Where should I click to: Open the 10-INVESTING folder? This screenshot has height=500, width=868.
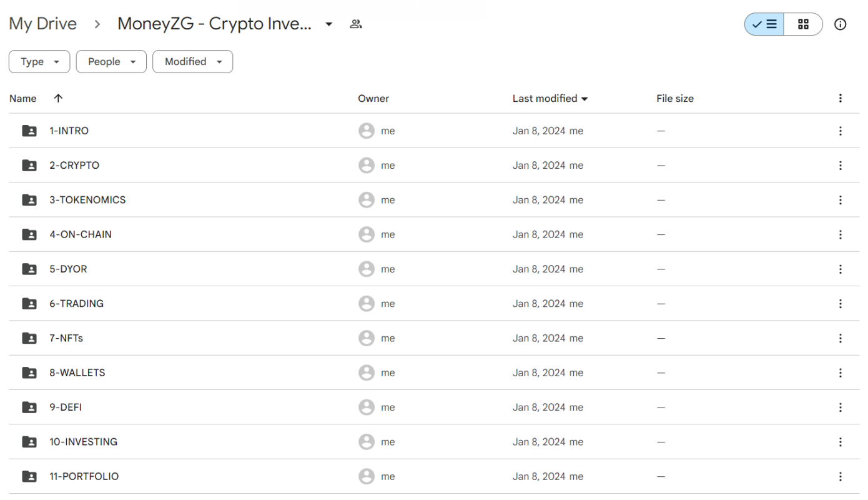(x=83, y=442)
